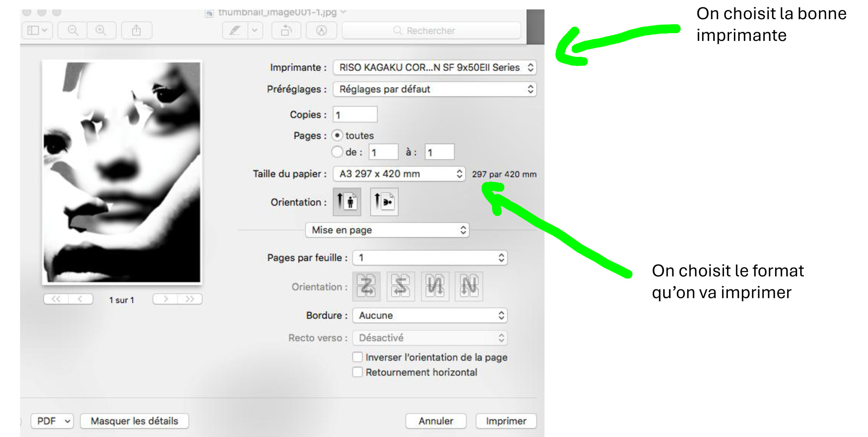
Task: Click the markup pen icon
Action: (235, 30)
